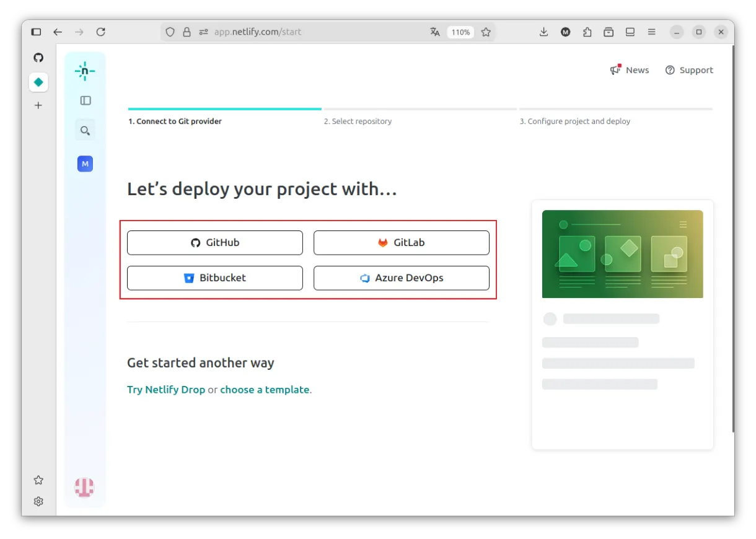Viewport: 756px width, 539px height.
Task: Open the user profile avatar at sidebar bottom
Action: [x=84, y=488]
